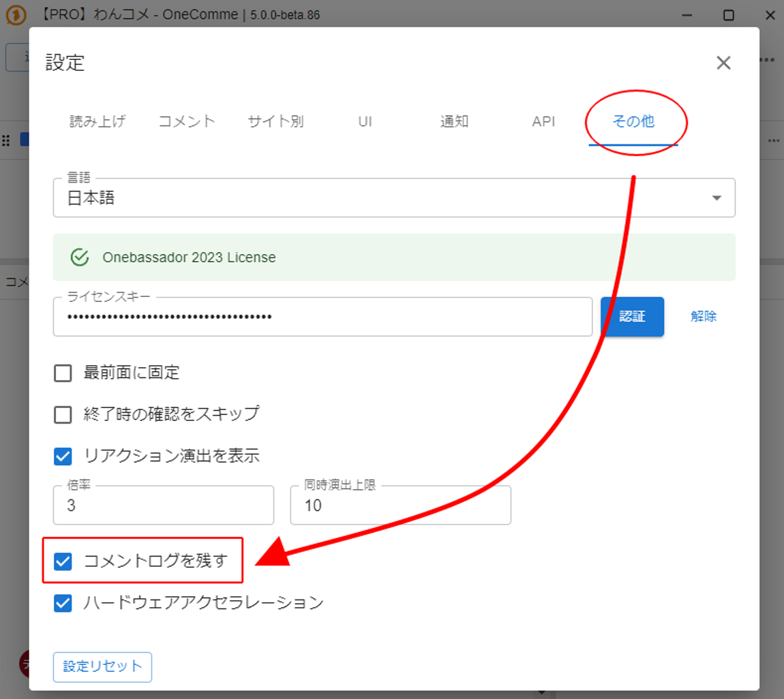Click the green license verified check icon
Image resolution: width=784 pixels, height=699 pixels.
[x=80, y=258]
